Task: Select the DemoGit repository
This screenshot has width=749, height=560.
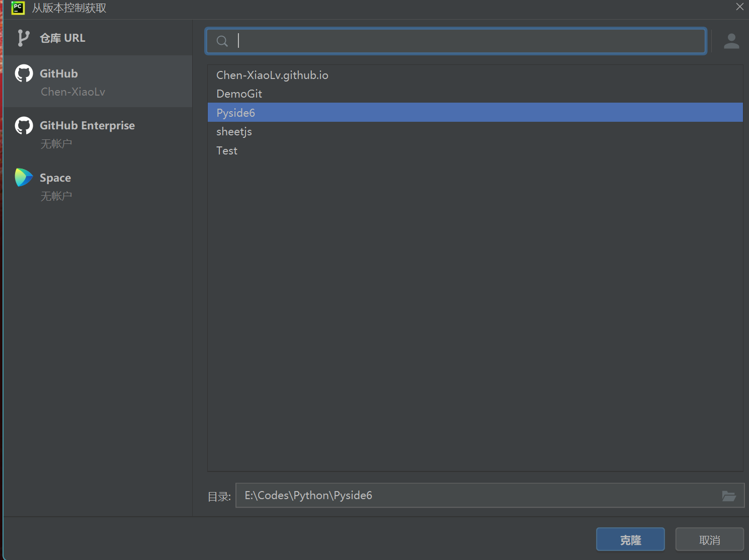Action: [475, 94]
